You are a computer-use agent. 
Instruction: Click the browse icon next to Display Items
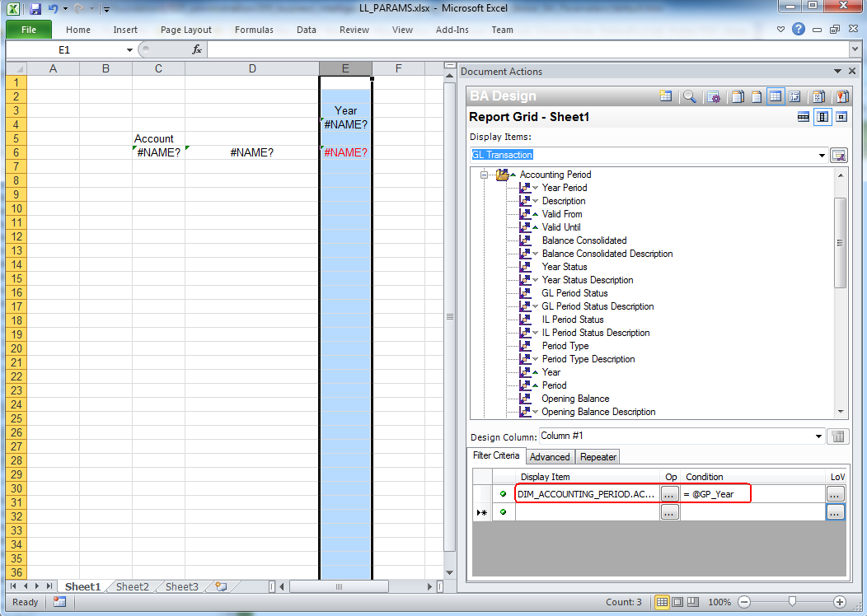[839, 156]
